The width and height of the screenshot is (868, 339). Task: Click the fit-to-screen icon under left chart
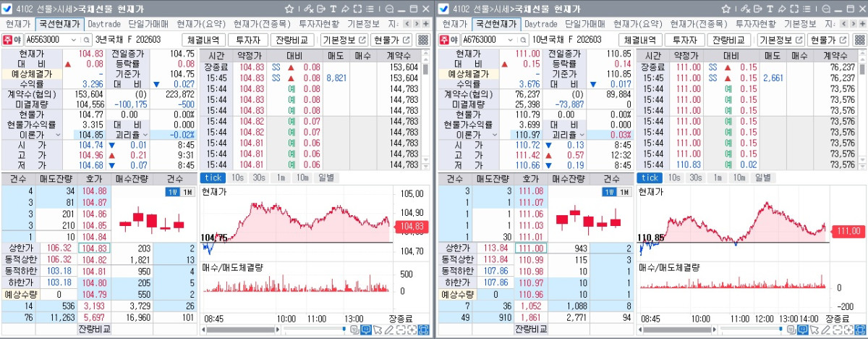[x=423, y=330]
